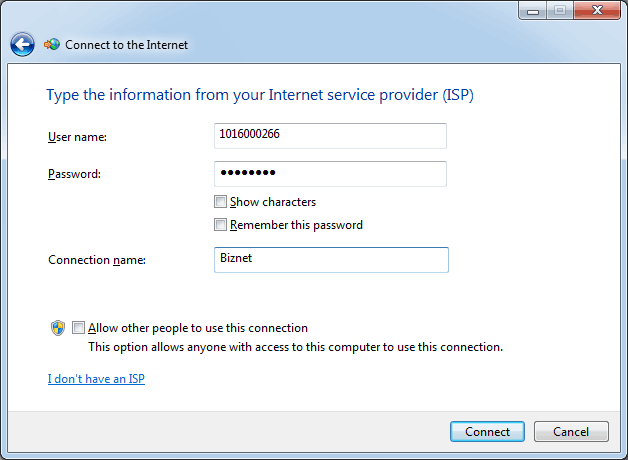This screenshot has width=628, height=460.
Task: Select the Connection name box showing Biznet
Action: click(331, 260)
